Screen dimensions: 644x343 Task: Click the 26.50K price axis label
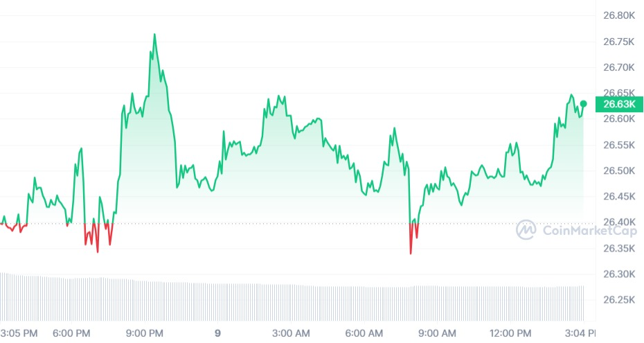tap(619, 171)
